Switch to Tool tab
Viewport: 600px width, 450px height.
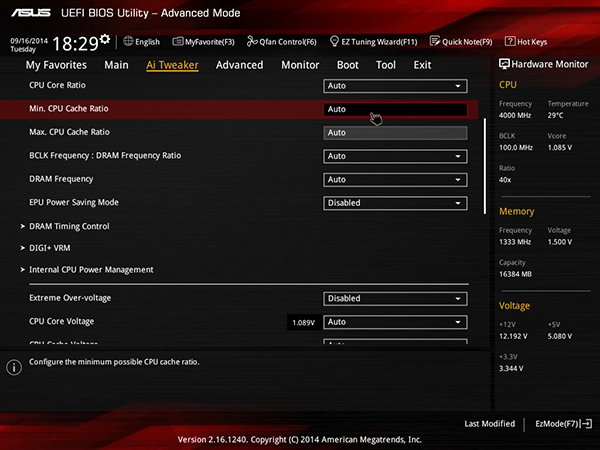[x=386, y=65]
